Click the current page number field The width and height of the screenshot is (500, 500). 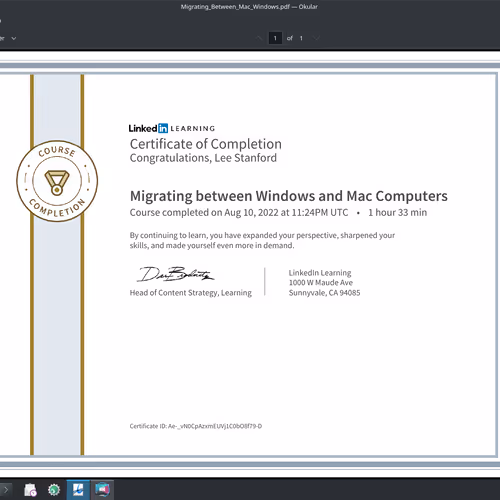(275, 38)
